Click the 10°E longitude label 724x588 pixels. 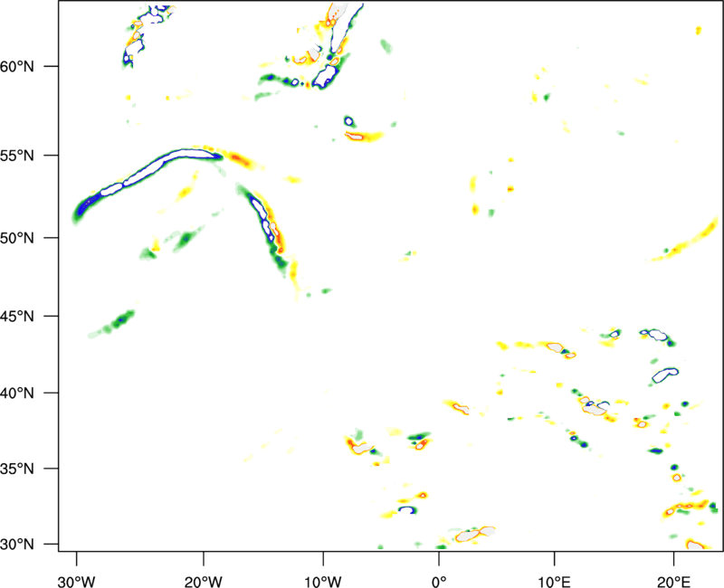[554, 582]
